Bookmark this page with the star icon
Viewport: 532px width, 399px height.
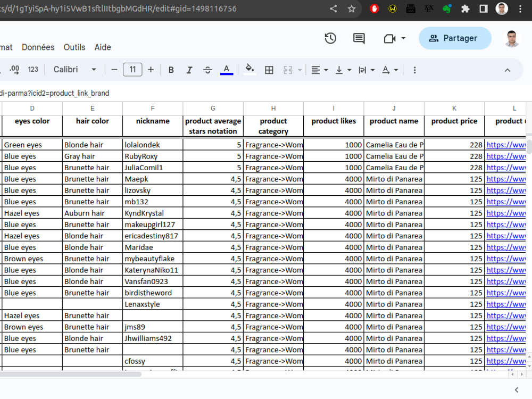tap(352, 9)
